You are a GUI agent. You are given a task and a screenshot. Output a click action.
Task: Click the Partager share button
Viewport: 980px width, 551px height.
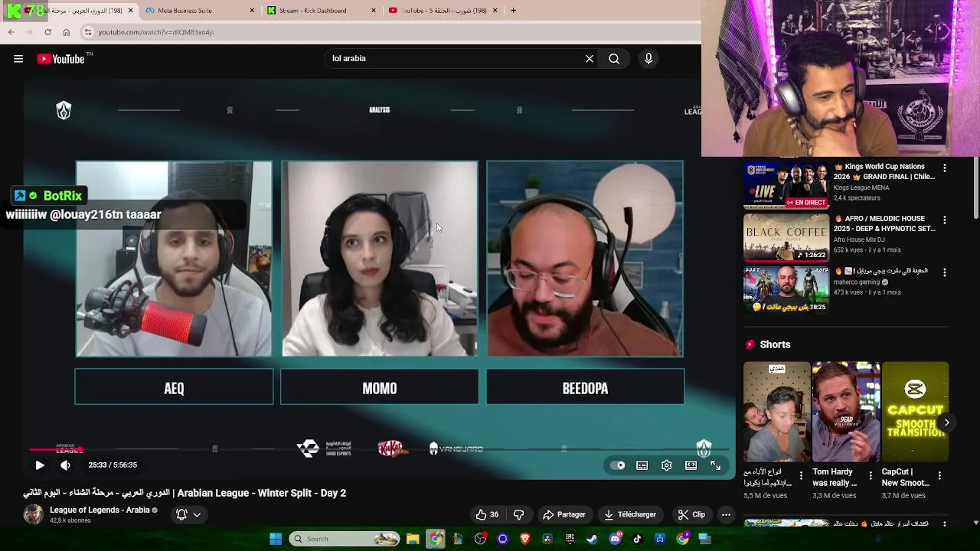point(564,515)
